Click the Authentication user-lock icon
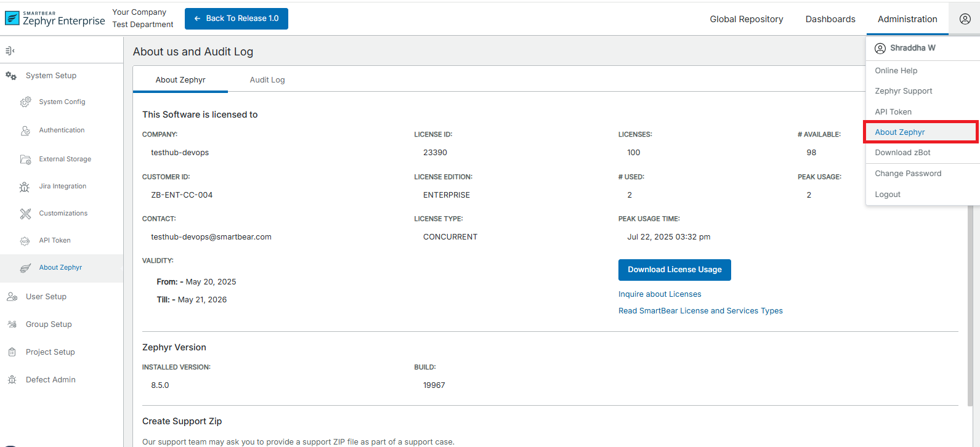This screenshot has width=980, height=447. coord(25,131)
